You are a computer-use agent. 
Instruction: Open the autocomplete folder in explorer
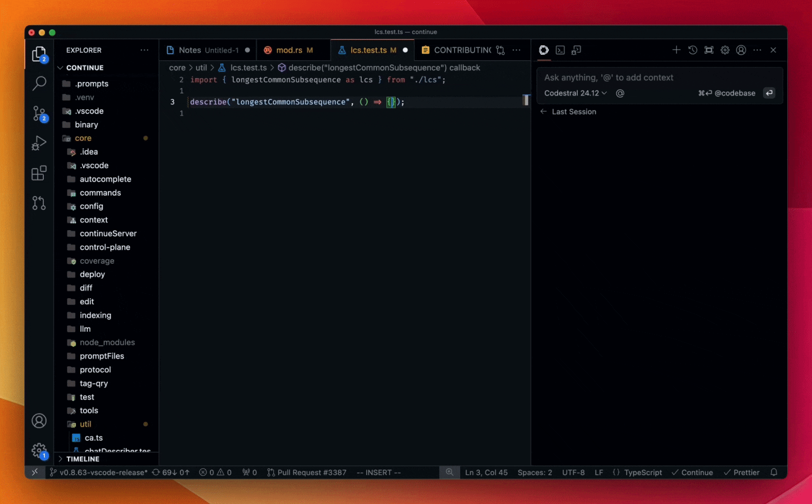click(105, 179)
